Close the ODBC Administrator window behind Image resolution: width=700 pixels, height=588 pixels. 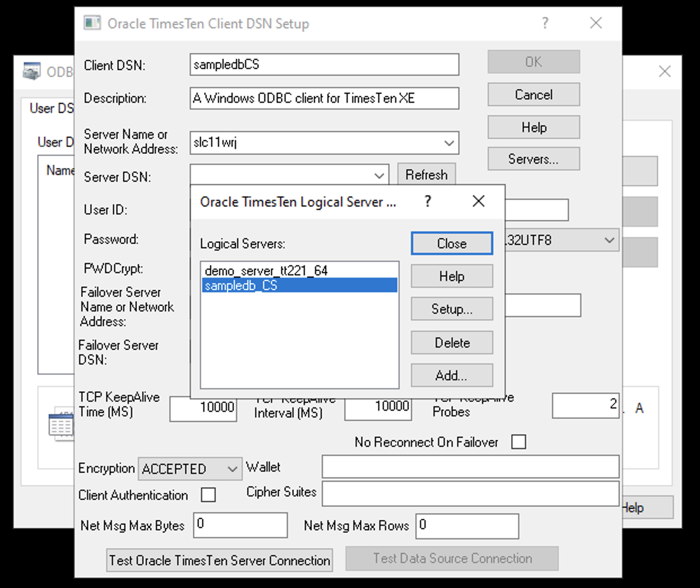point(665,72)
